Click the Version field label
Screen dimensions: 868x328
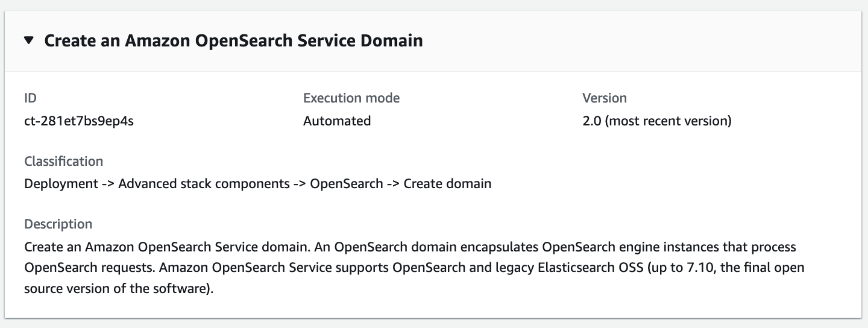pos(604,98)
